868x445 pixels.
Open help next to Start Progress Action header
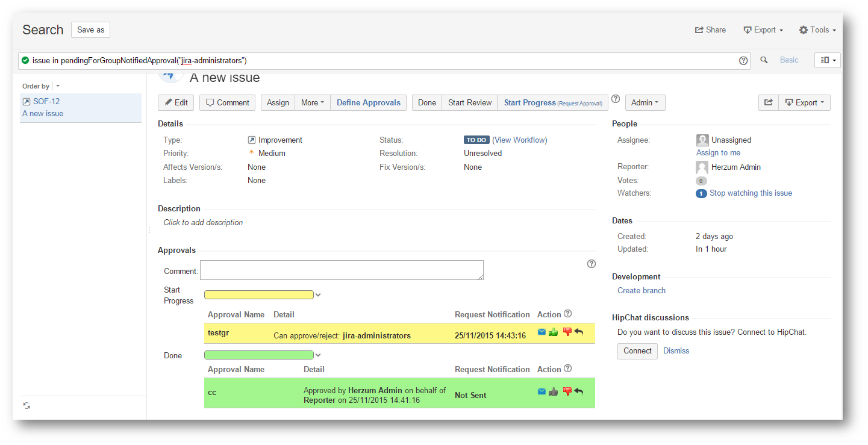(567, 314)
